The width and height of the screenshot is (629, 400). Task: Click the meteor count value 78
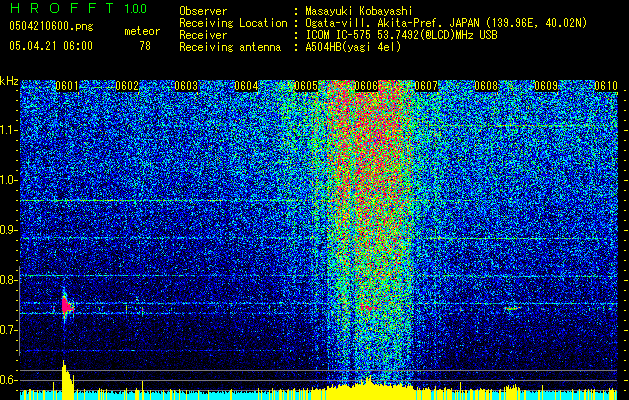145,46
